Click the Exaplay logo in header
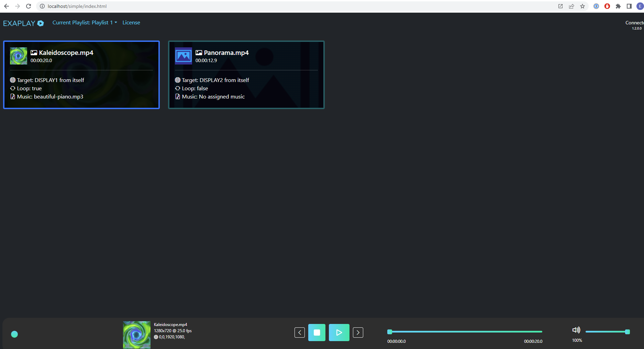The width and height of the screenshot is (644, 349). (23, 23)
